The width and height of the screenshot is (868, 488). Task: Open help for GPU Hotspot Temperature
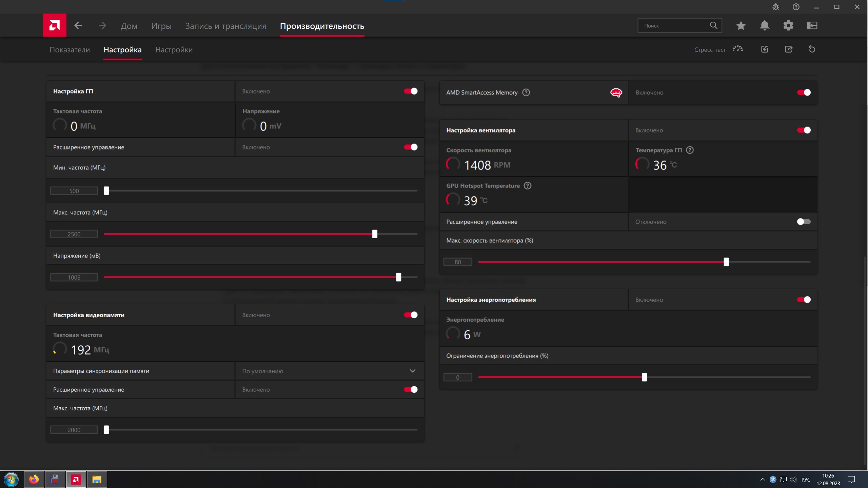pyautogui.click(x=527, y=186)
